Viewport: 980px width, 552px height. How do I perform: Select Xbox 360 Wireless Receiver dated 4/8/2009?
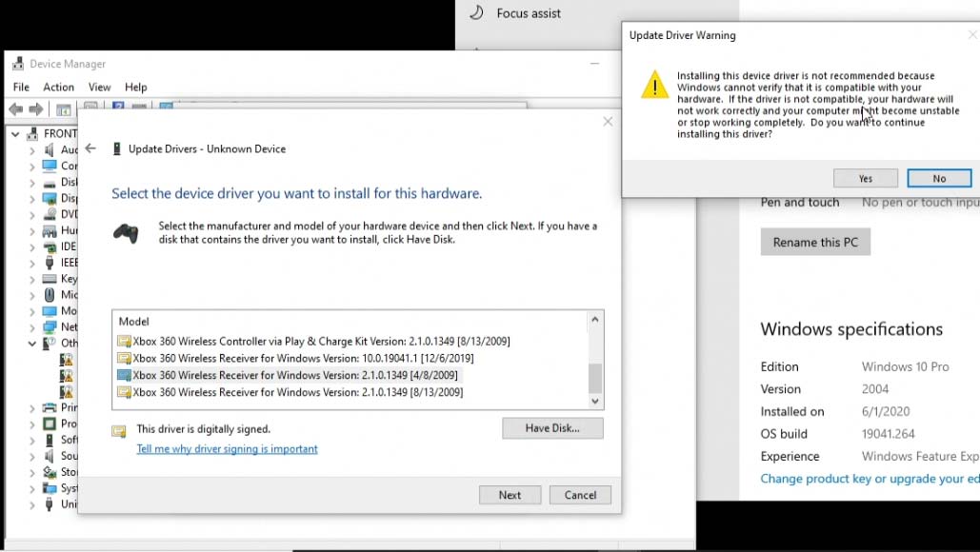tap(288, 375)
